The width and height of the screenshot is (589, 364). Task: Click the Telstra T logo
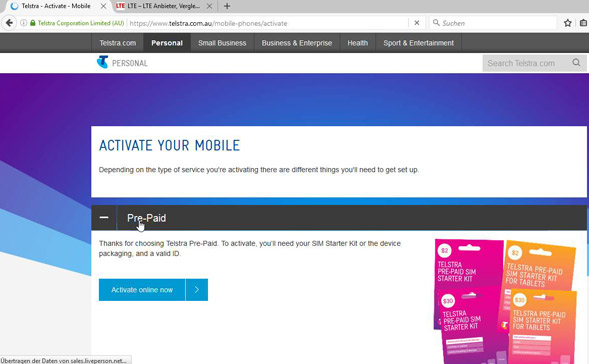(102, 62)
